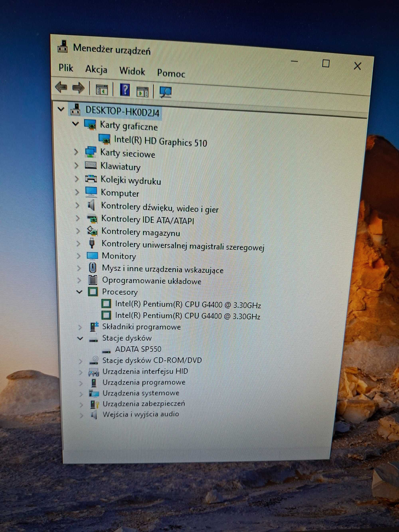Click the Karty graficzne display adapter icon
399x532 pixels.
click(x=90, y=125)
